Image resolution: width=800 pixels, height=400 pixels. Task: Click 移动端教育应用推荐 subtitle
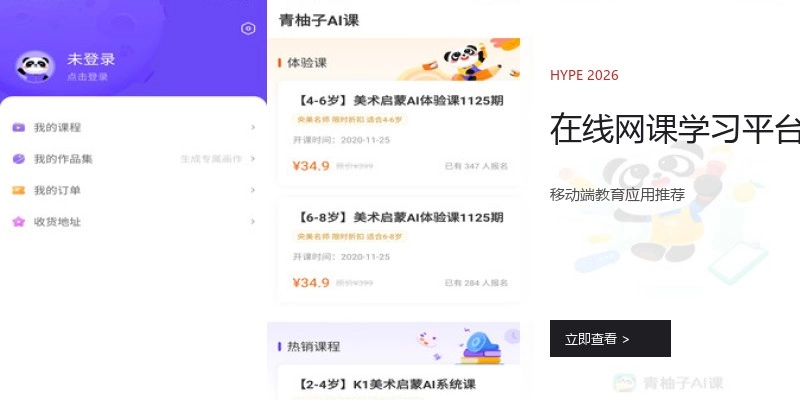pyautogui.click(x=617, y=195)
